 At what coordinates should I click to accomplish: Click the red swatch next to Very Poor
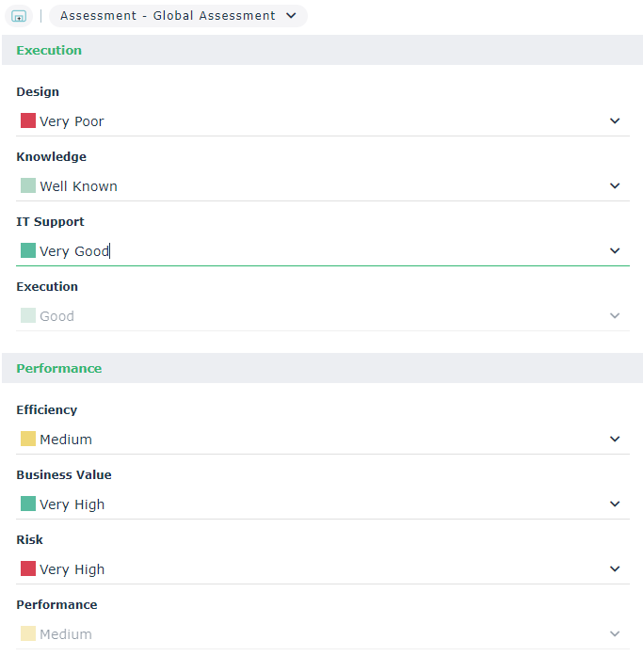point(28,121)
